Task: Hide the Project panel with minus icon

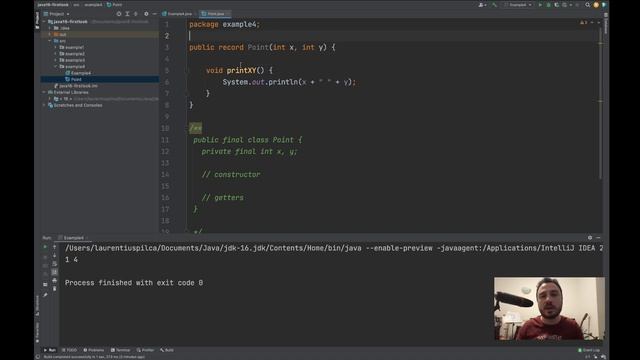Action: [154, 14]
